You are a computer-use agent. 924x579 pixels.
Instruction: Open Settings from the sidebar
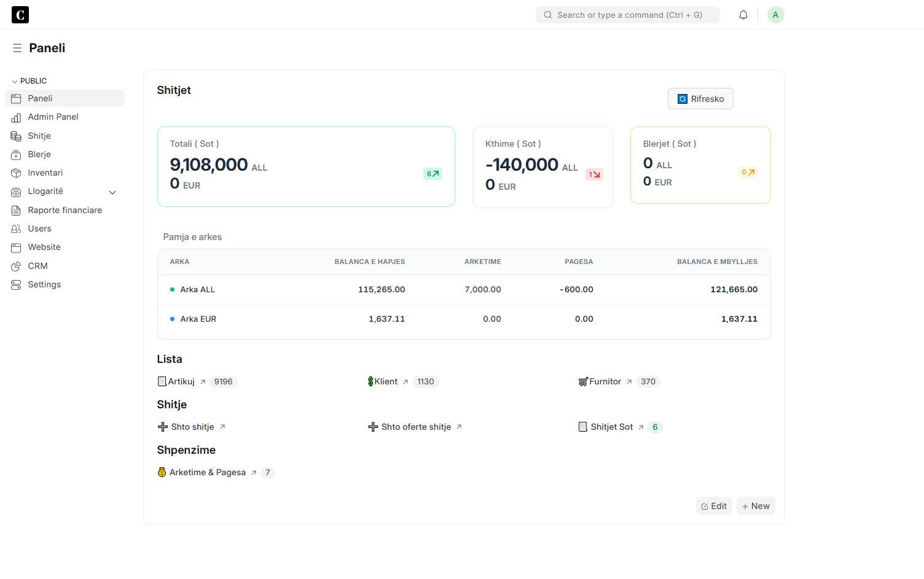click(x=44, y=284)
